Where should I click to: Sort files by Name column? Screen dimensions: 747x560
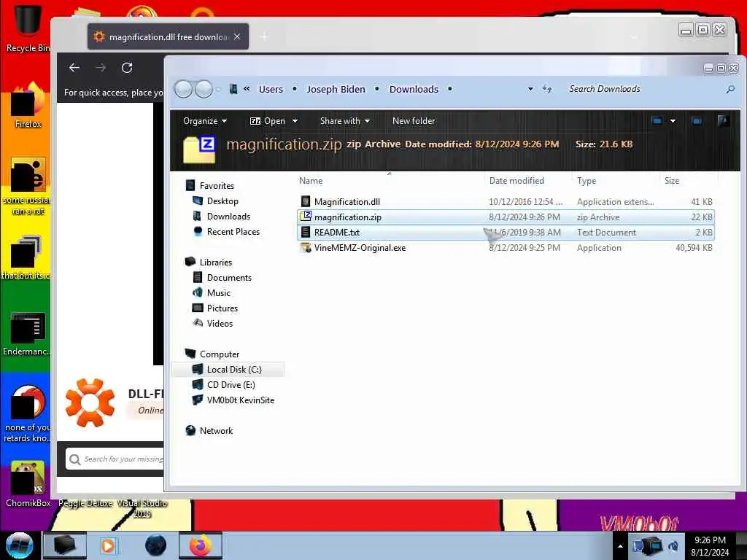(390, 181)
